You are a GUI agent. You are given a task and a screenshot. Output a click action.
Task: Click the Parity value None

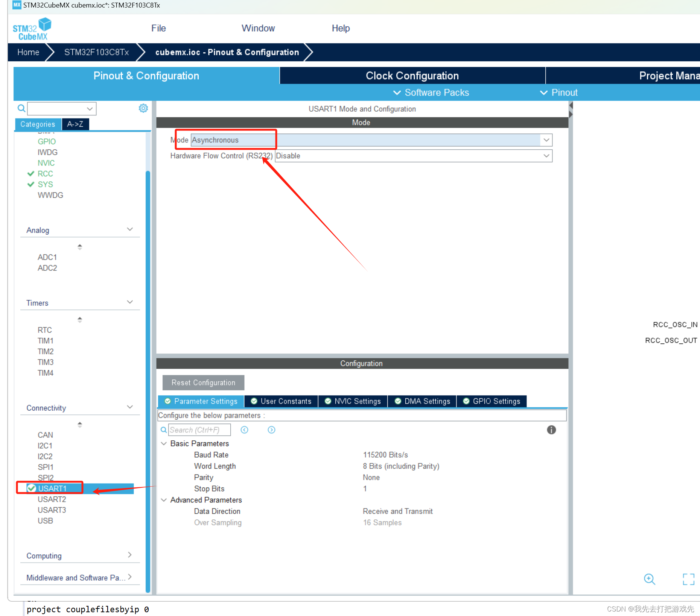pos(371,477)
